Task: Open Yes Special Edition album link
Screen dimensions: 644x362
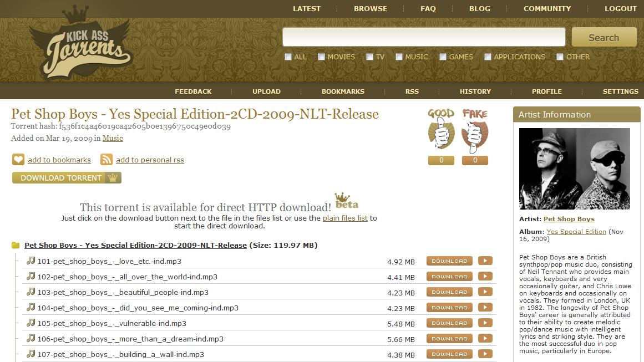Action: point(576,232)
